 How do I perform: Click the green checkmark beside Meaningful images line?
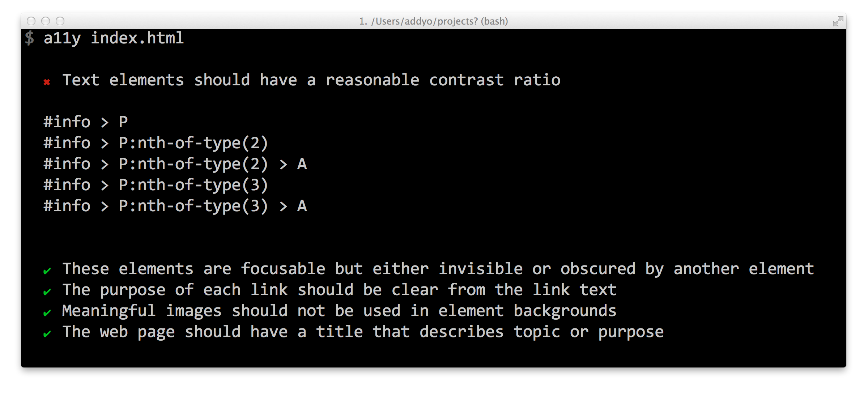click(47, 312)
